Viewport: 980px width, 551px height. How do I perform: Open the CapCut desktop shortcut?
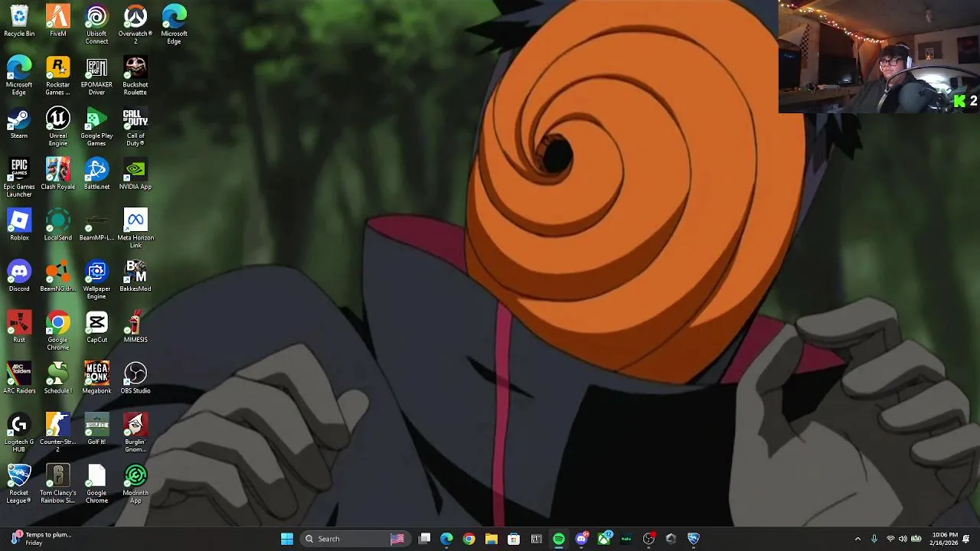[x=96, y=327]
